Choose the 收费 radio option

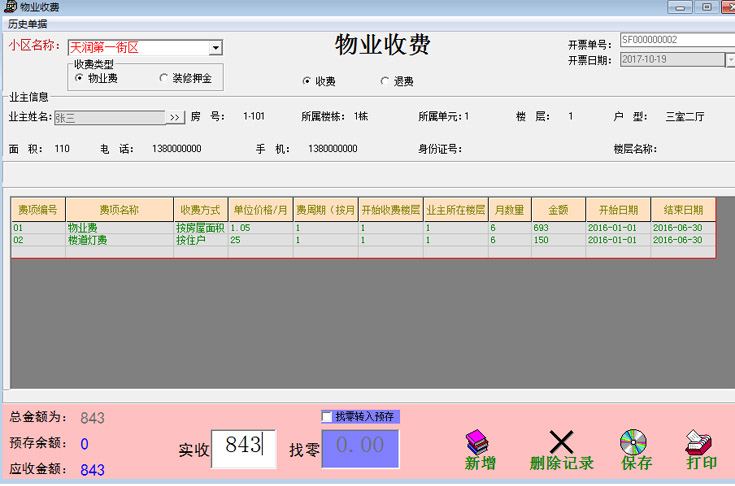(307, 81)
